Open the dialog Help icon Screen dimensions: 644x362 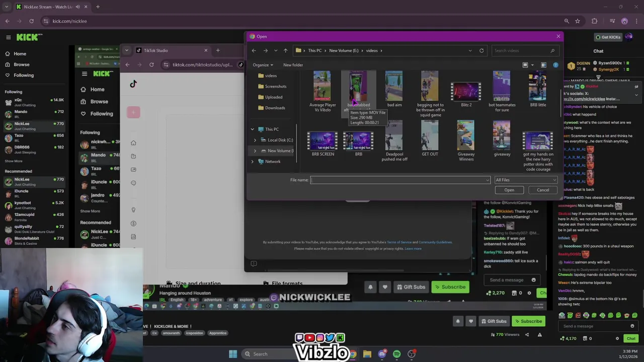click(x=555, y=65)
